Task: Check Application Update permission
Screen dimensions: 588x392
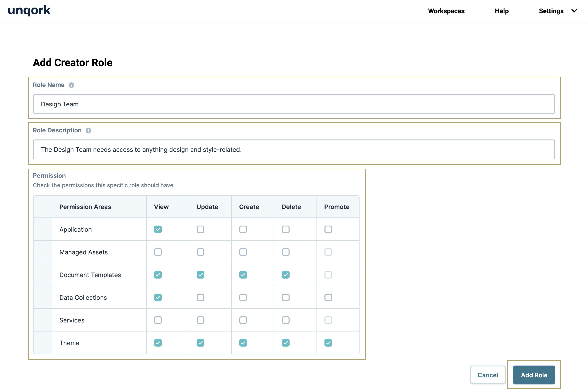Action: pos(201,229)
